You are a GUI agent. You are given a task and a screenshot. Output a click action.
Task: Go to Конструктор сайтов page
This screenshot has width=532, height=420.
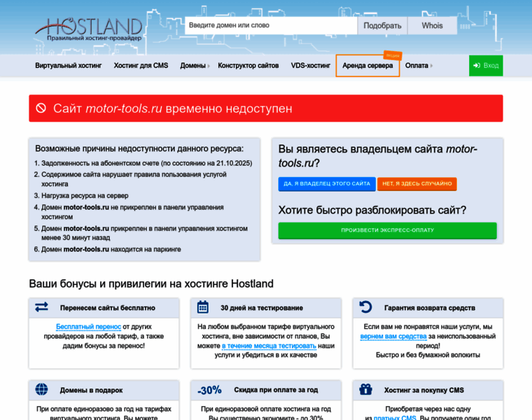[248, 66]
